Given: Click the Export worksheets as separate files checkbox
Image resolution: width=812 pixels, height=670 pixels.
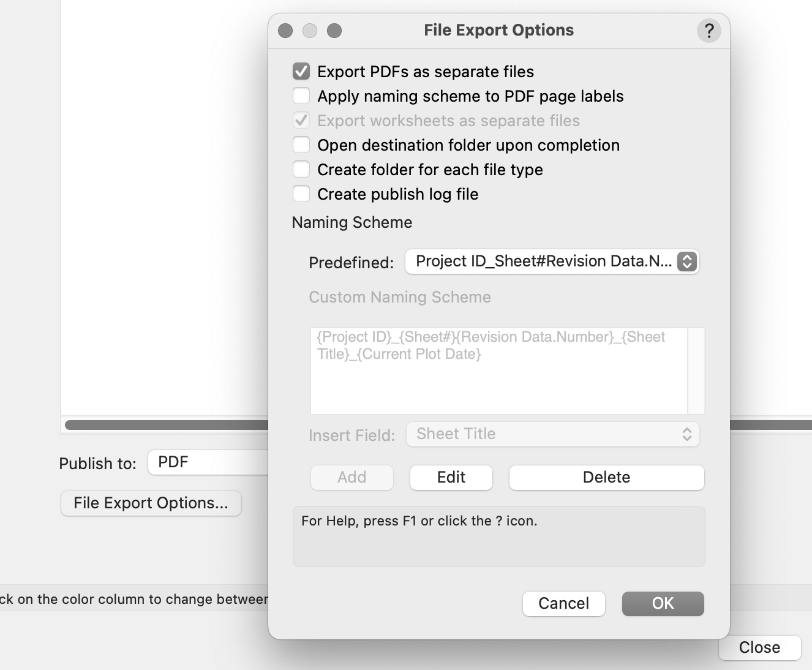Looking at the screenshot, I should [301, 121].
